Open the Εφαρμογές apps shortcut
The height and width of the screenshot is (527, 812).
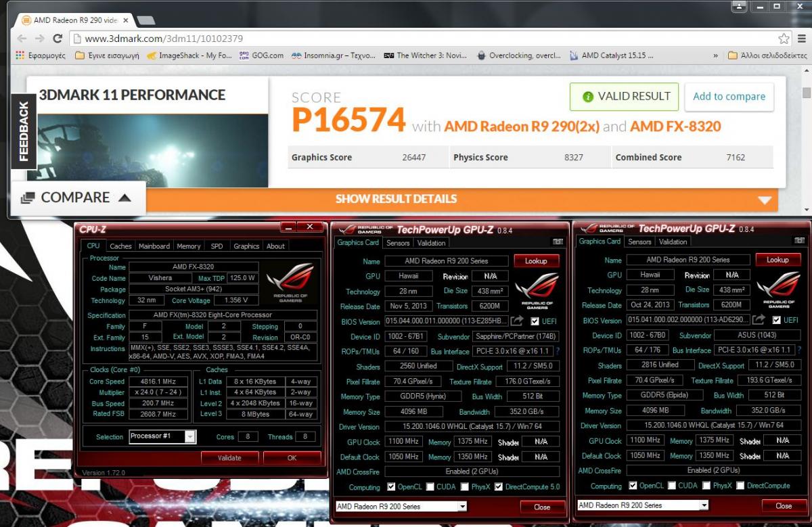[x=41, y=55]
